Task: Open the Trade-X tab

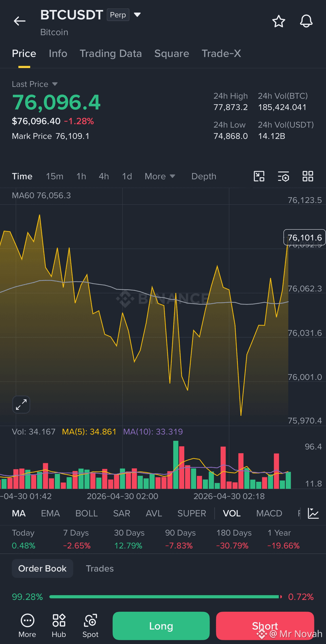Action: (x=221, y=54)
